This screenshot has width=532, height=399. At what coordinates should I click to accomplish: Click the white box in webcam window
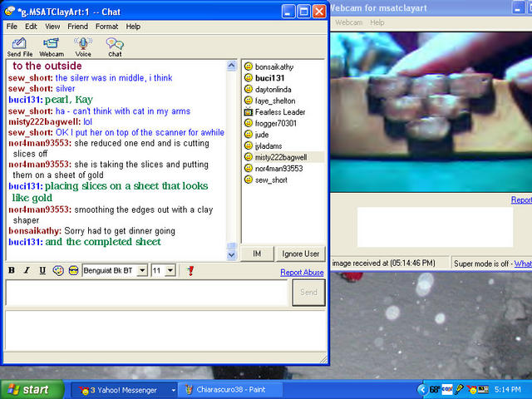[435, 227]
